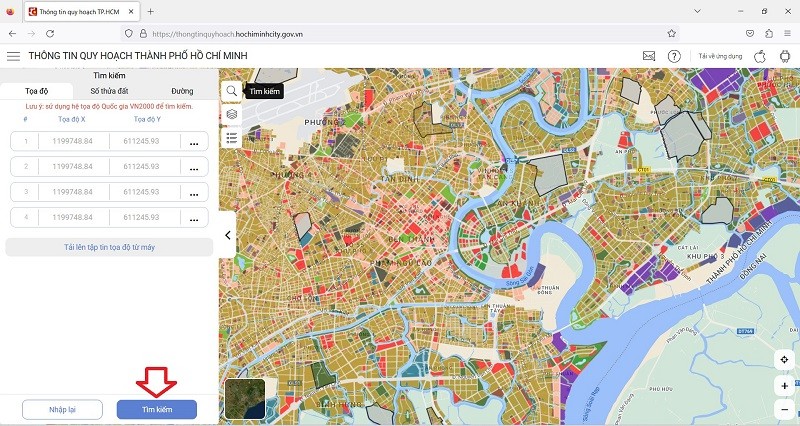800x426 pixels.
Task: Switch basemap using satellite thumbnail
Action: tap(244, 397)
